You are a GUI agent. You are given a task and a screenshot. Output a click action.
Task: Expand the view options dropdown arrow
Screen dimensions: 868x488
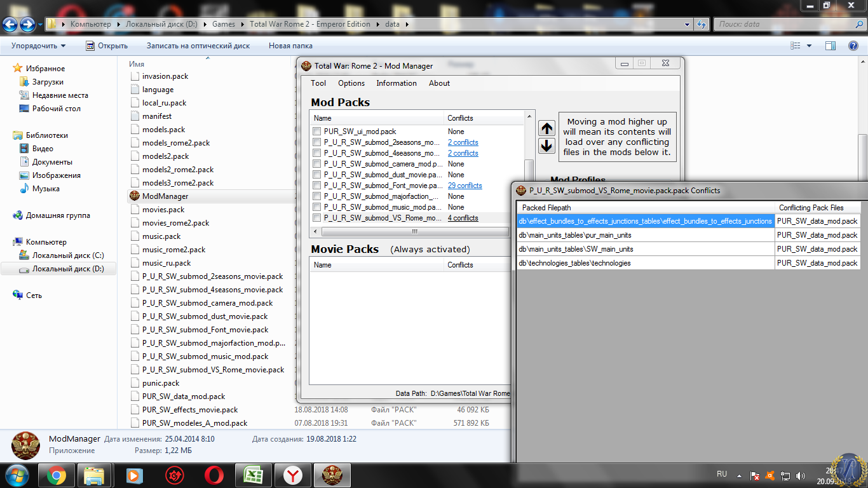pyautogui.click(x=809, y=46)
